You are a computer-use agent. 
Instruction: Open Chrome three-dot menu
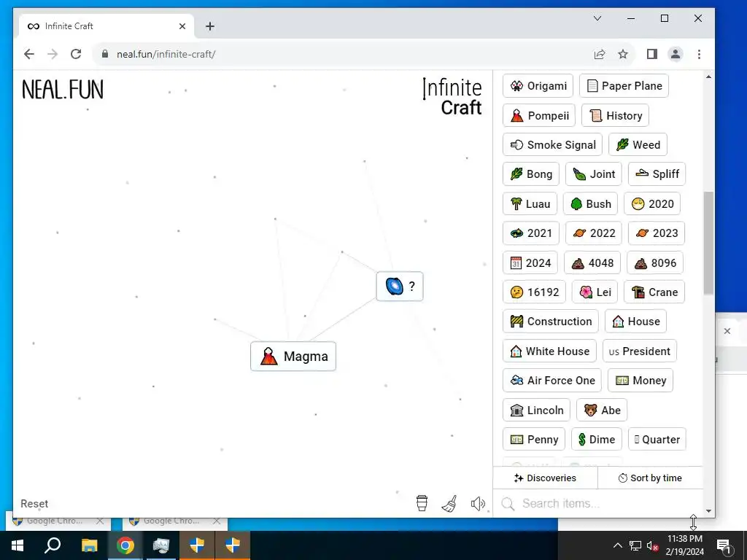pos(699,54)
